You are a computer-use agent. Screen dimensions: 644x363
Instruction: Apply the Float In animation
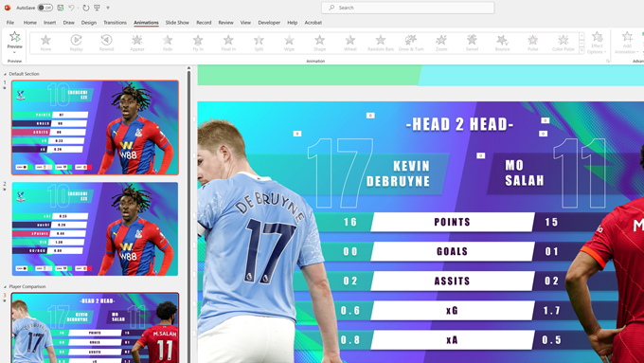pyautogui.click(x=228, y=43)
